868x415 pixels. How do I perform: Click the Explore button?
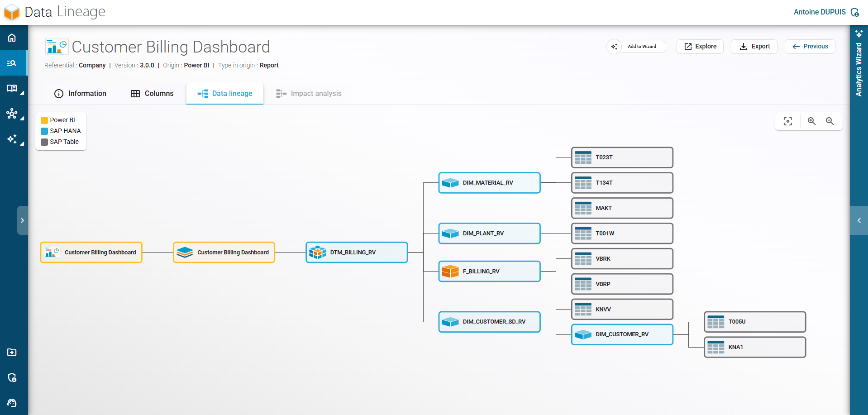[x=700, y=47]
